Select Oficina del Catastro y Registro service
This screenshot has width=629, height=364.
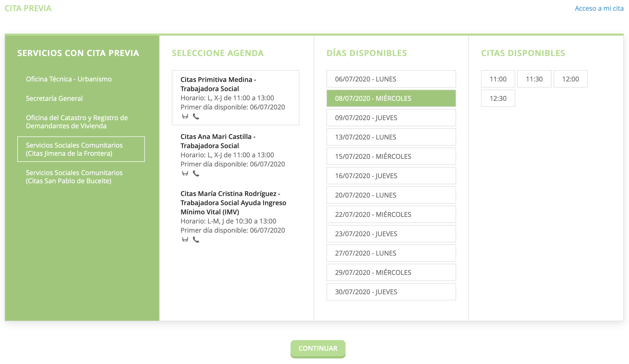pos(81,122)
